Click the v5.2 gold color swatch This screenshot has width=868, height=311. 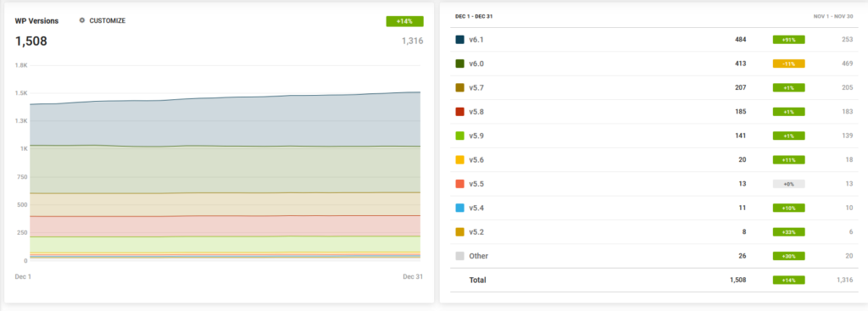coord(459,232)
